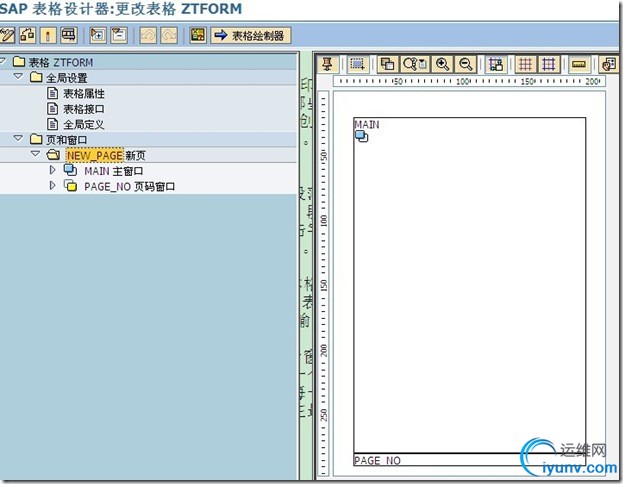This screenshot has width=623, height=484.
Task: Click the display/change pencil icon
Action: click(x=7, y=35)
